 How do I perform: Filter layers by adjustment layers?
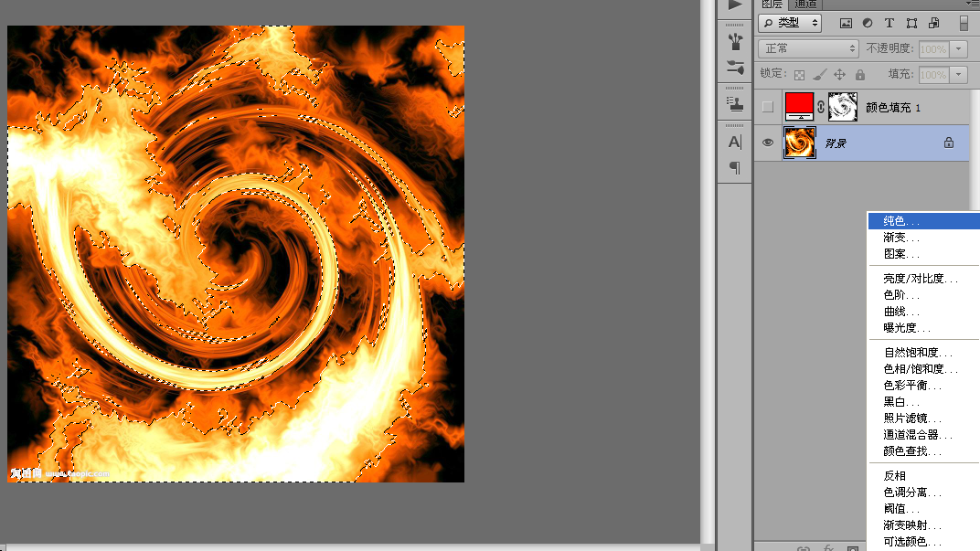point(868,23)
